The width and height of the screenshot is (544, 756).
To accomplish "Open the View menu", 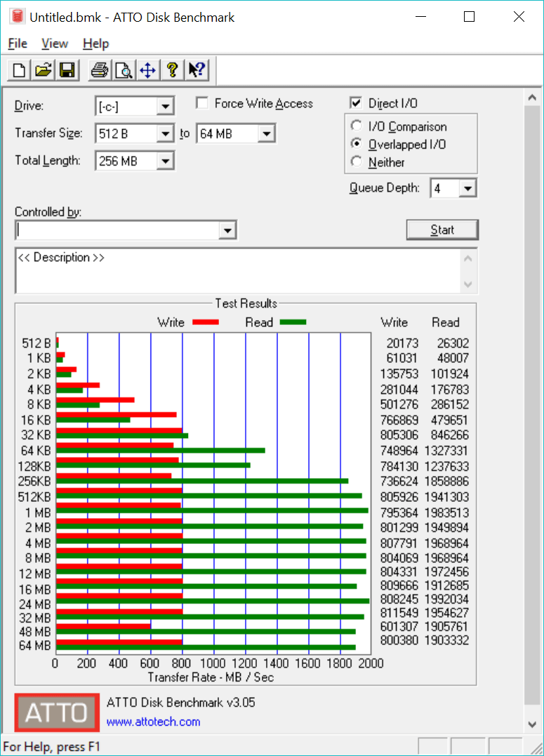I will (55, 44).
